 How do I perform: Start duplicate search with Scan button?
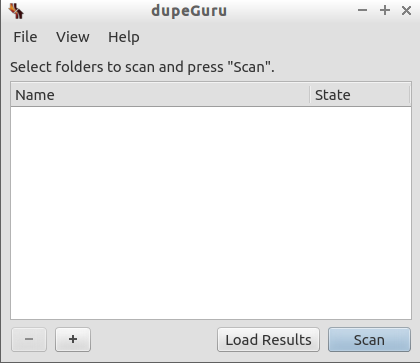(369, 340)
